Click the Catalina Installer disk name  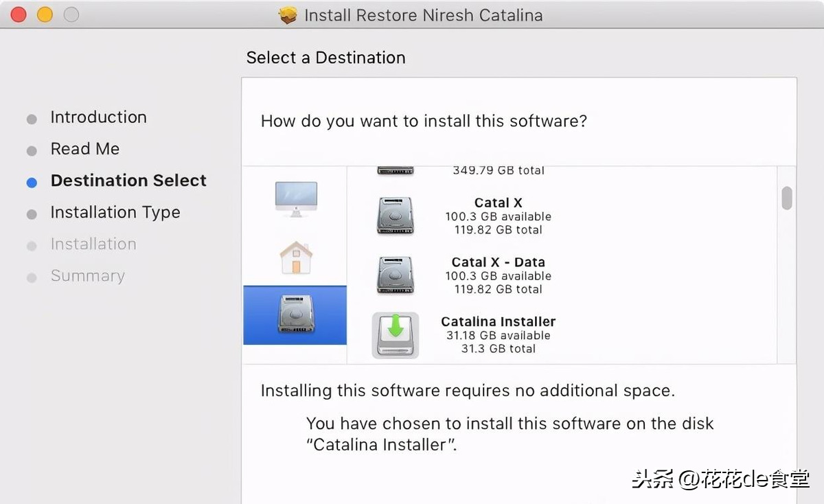coord(498,321)
